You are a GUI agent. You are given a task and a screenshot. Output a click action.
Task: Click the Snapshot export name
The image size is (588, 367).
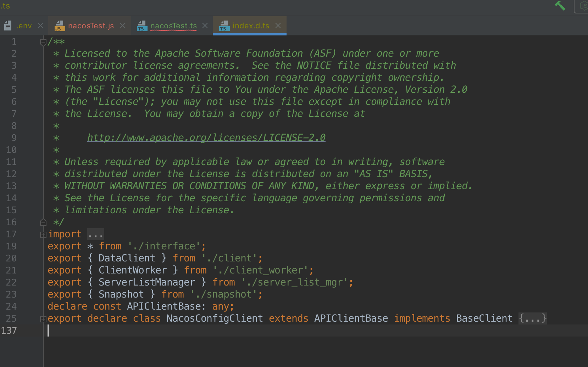(121, 294)
